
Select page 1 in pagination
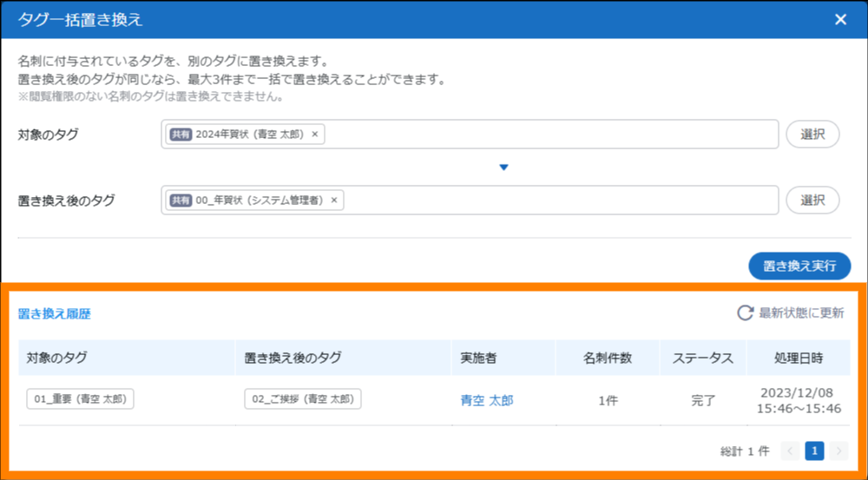[x=814, y=450]
